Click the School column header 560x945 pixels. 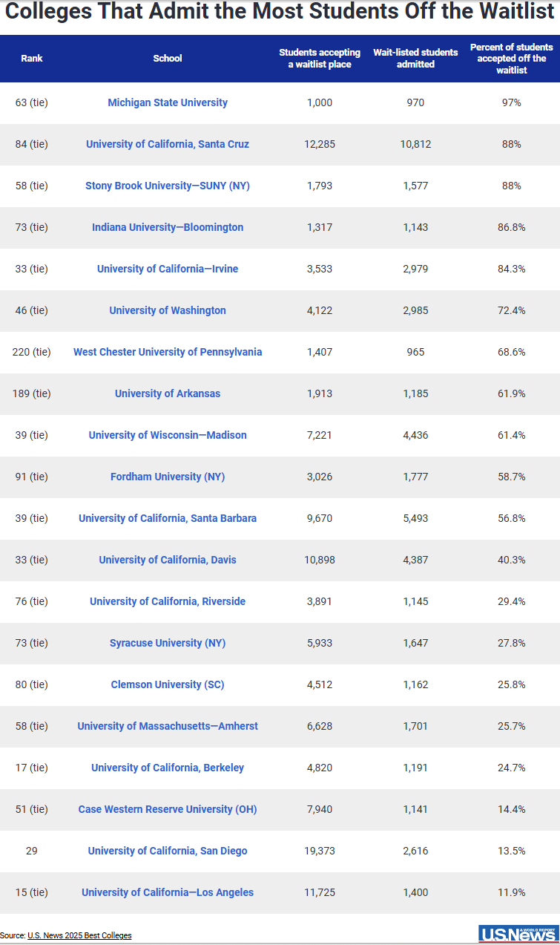coord(168,59)
